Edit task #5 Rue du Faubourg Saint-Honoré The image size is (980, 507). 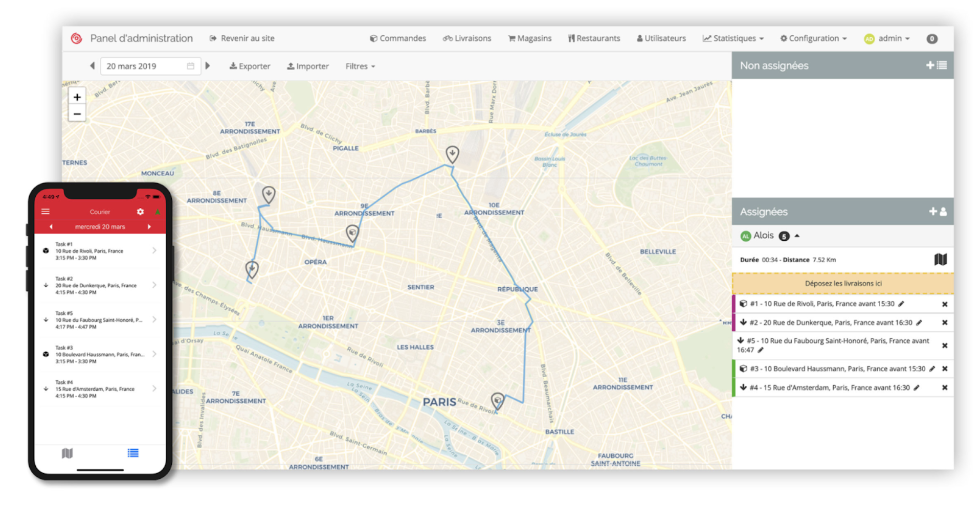(x=761, y=350)
